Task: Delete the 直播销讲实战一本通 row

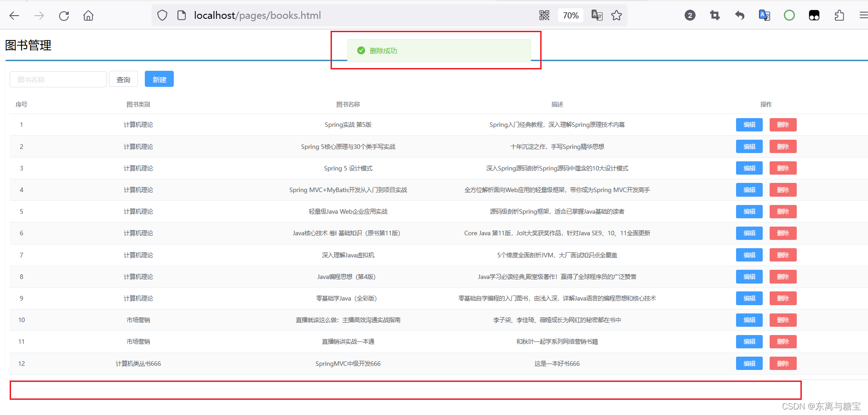Action: [783, 341]
